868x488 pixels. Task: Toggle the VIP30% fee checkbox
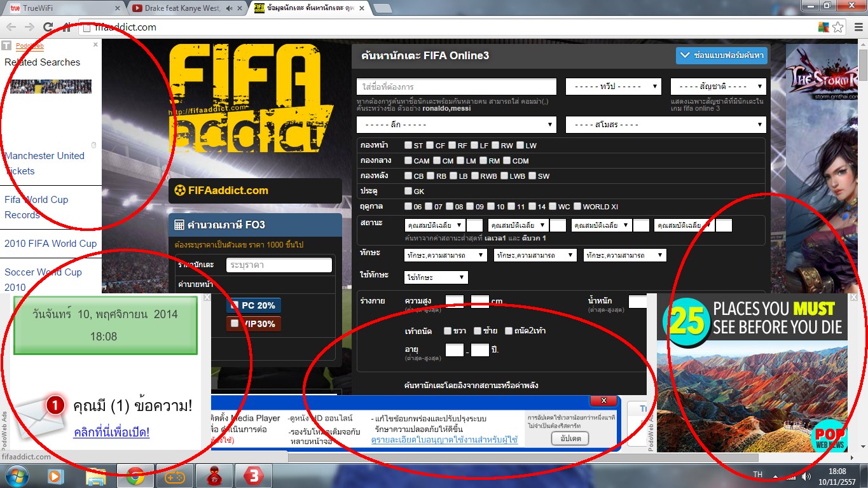[x=235, y=323]
